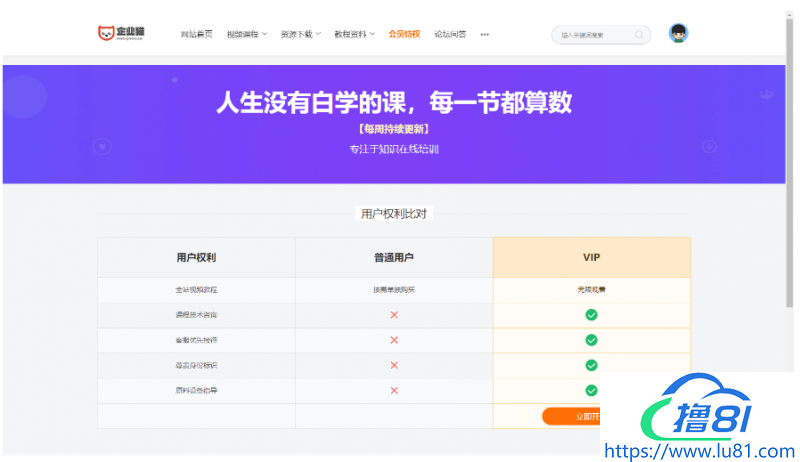Image resolution: width=800 pixels, height=462 pixels.
Task: Expand the 视频课程 dropdown menu
Action: point(246,34)
